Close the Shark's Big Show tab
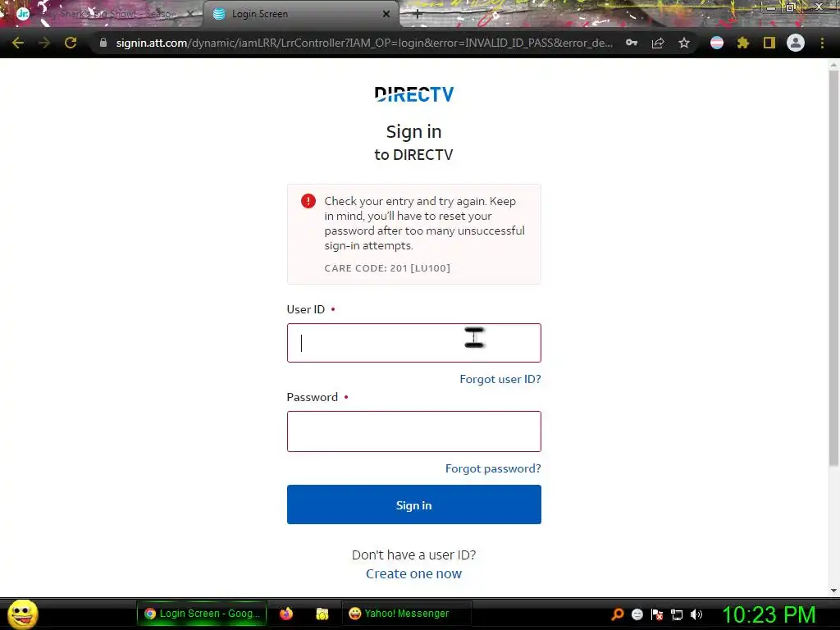The width and height of the screenshot is (840, 630). click(x=190, y=14)
